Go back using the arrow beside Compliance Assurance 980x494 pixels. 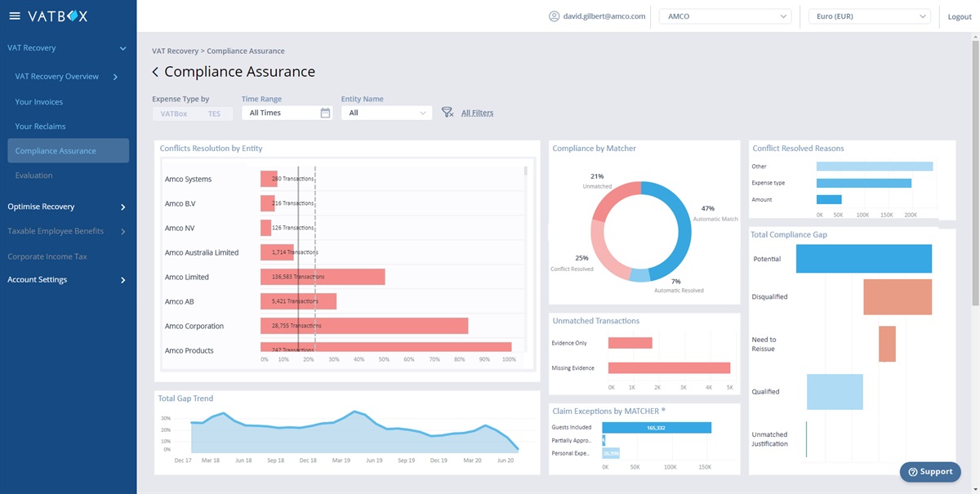(x=155, y=73)
